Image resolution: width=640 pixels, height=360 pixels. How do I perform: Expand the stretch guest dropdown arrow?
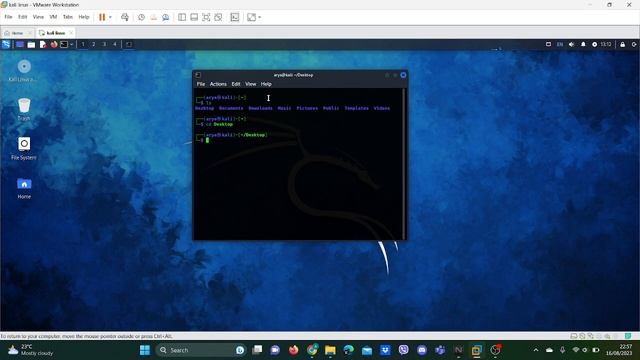pyautogui.click(x=260, y=17)
